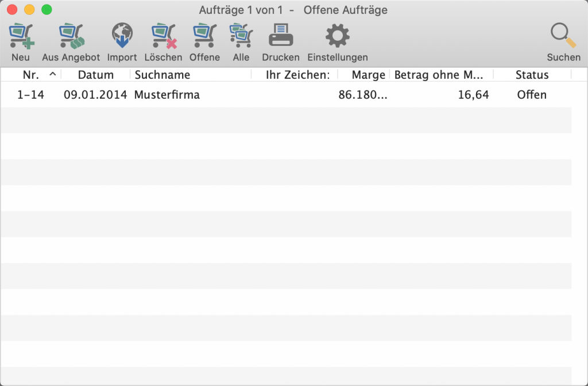Delete order using Löschen icon

point(163,37)
